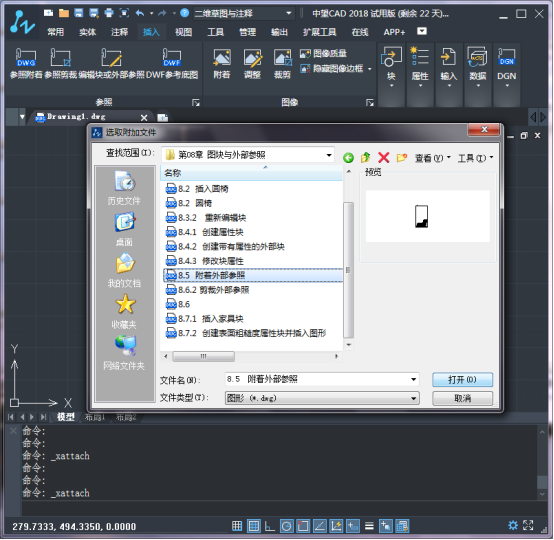Click the DWG attach reference icon

coord(26,58)
